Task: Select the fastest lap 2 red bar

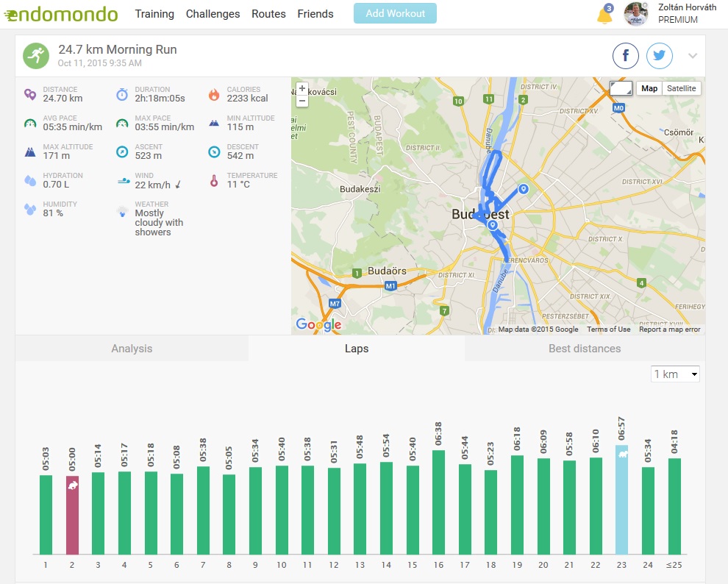Action: click(x=72, y=515)
